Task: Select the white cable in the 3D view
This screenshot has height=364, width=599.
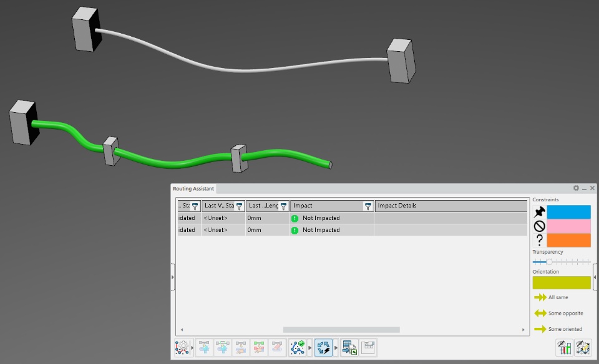Action: coord(245,70)
